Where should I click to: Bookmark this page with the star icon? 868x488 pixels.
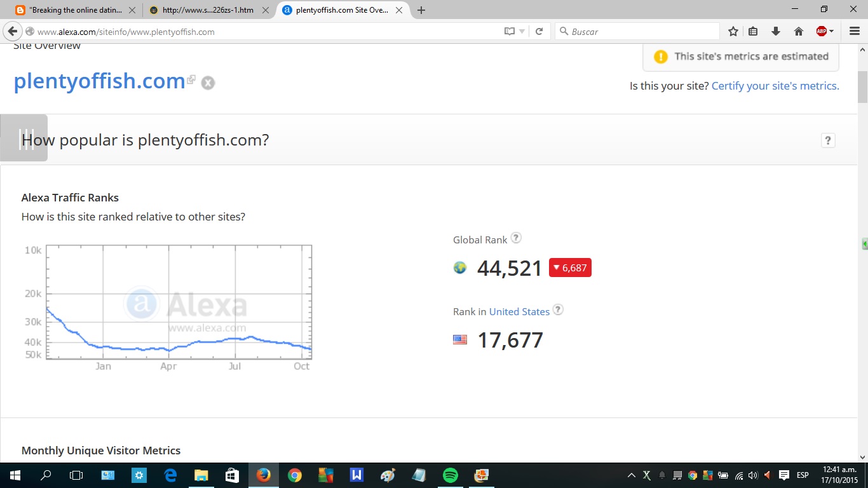click(733, 31)
